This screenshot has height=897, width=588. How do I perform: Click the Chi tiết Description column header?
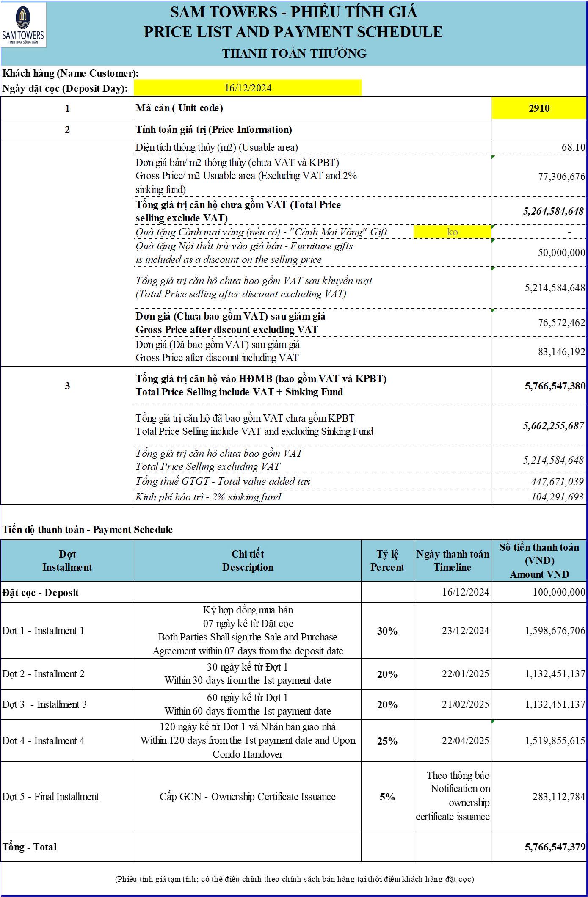[x=248, y=560]
